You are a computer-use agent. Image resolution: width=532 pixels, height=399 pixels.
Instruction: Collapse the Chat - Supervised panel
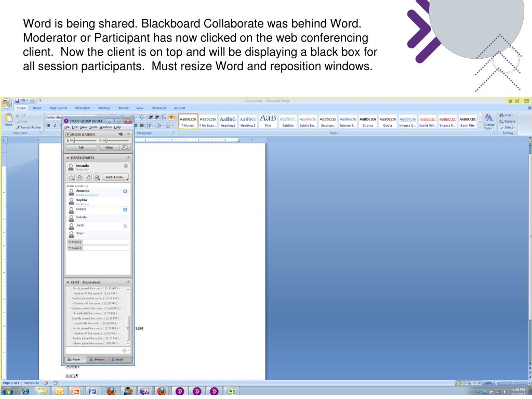point(68,282)
